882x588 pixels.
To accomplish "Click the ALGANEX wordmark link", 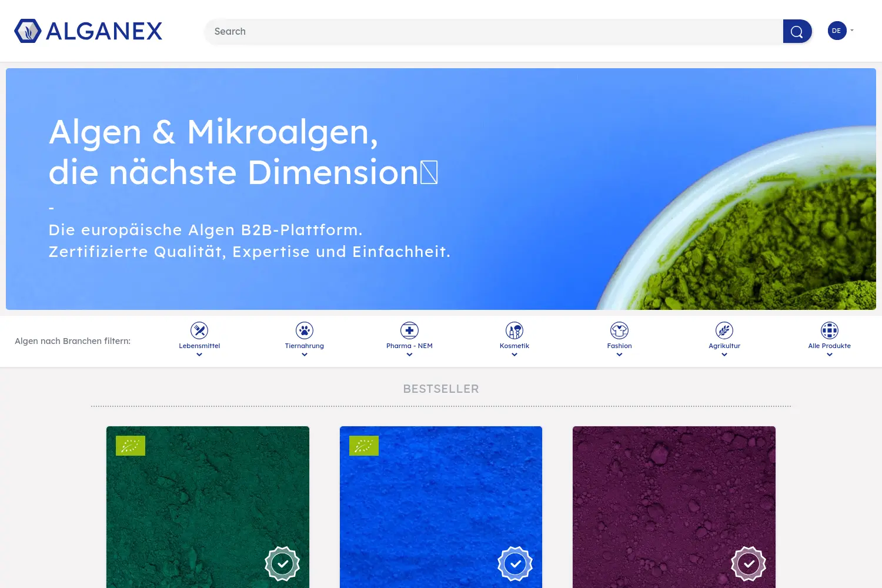I will (x=104, y=31).
